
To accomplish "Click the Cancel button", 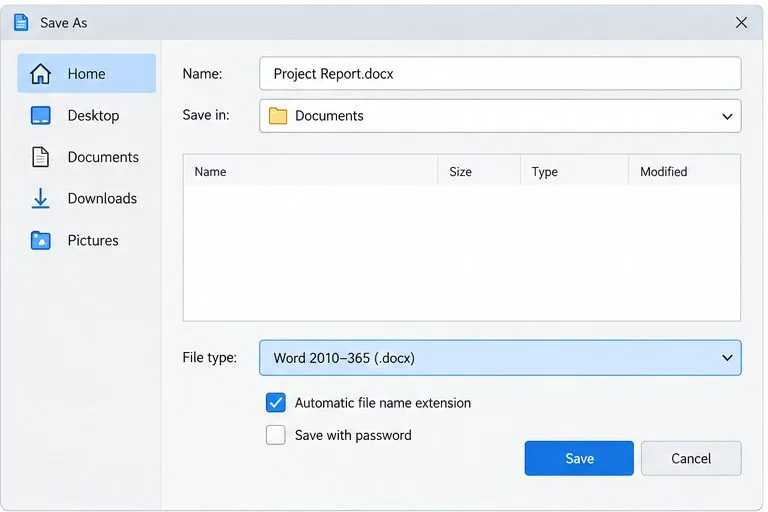I will [691, 458].
